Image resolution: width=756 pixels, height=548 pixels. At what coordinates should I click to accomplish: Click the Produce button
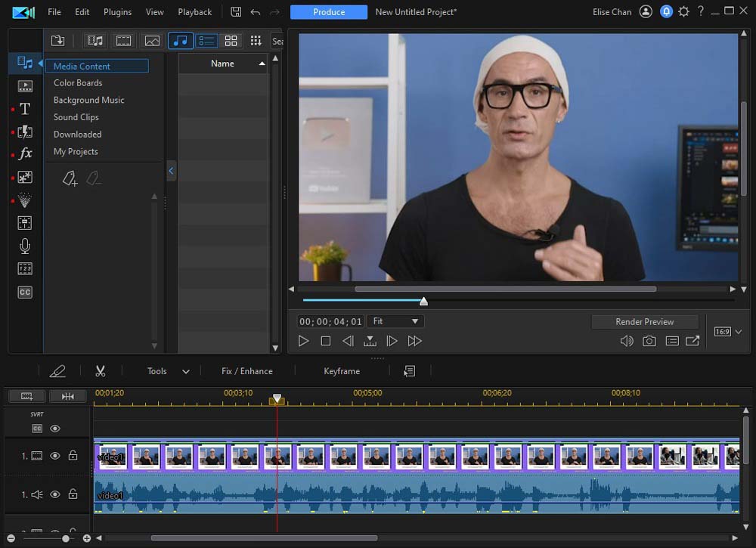click(x=329, y=12)
